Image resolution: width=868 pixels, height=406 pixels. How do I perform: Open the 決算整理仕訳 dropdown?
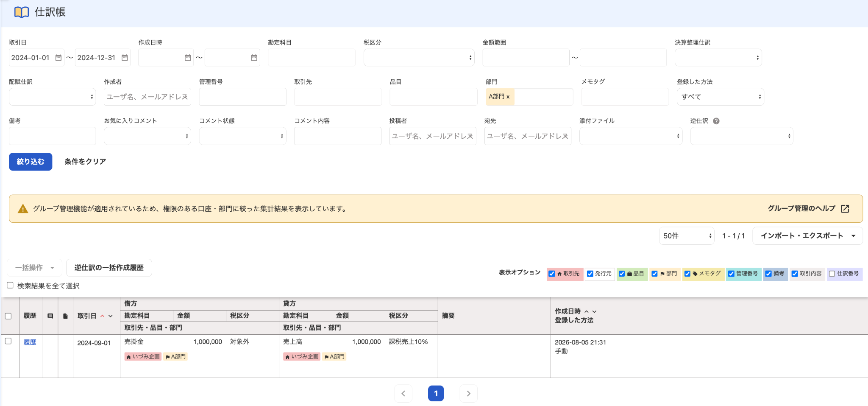(718, 58)
